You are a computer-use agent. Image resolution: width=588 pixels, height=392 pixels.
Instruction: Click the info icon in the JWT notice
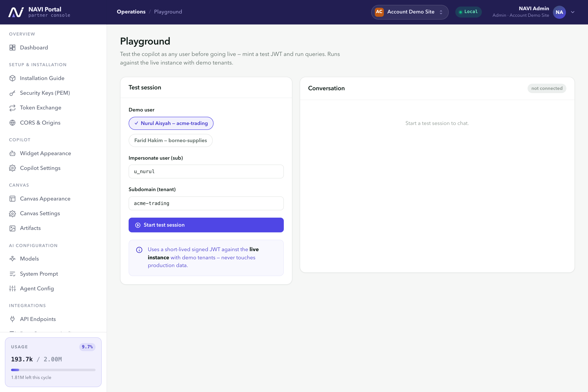tap(139, 250)
